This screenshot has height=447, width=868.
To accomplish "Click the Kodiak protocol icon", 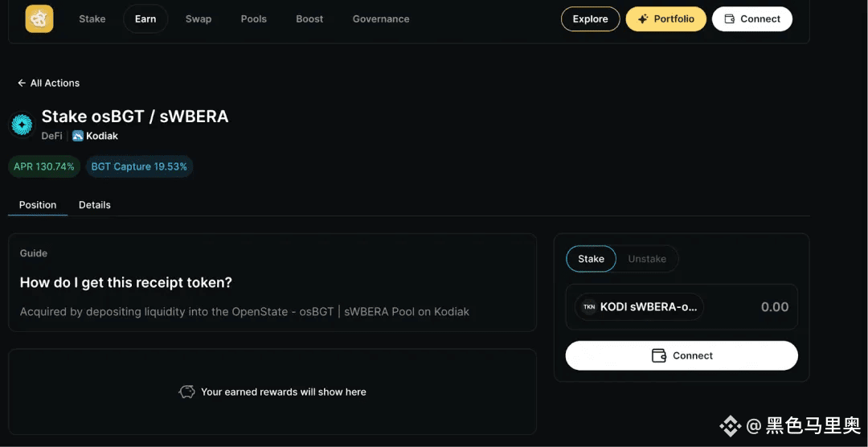I will [x=77, y=136].
